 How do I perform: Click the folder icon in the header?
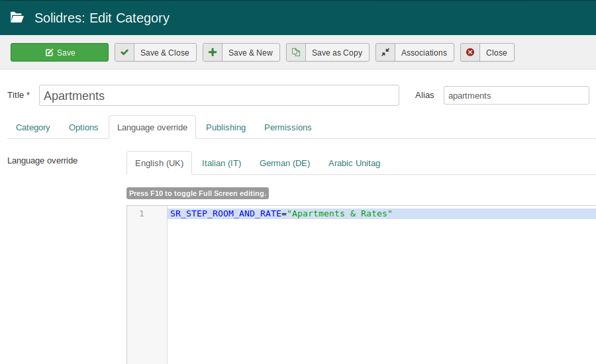tap(17, 18)
